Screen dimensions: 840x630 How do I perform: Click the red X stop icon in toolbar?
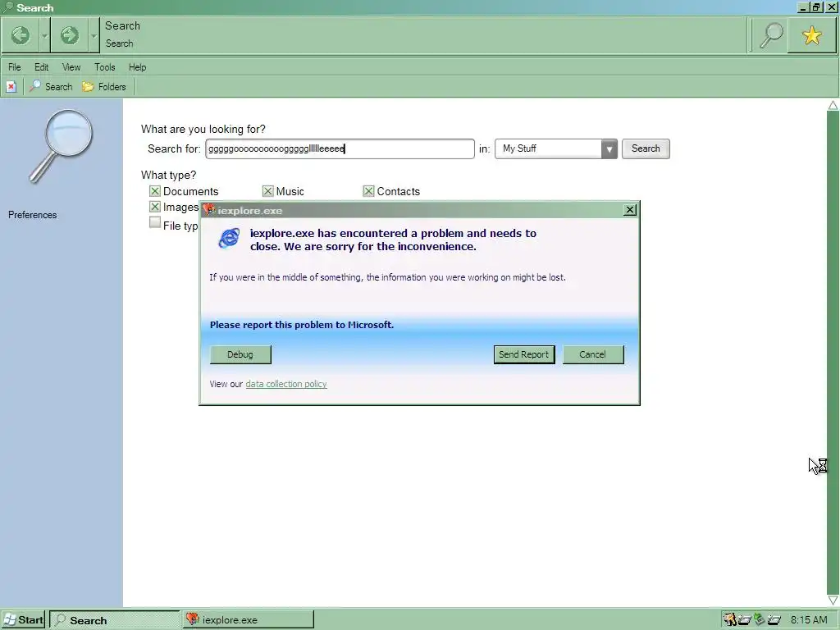(11, 87)
